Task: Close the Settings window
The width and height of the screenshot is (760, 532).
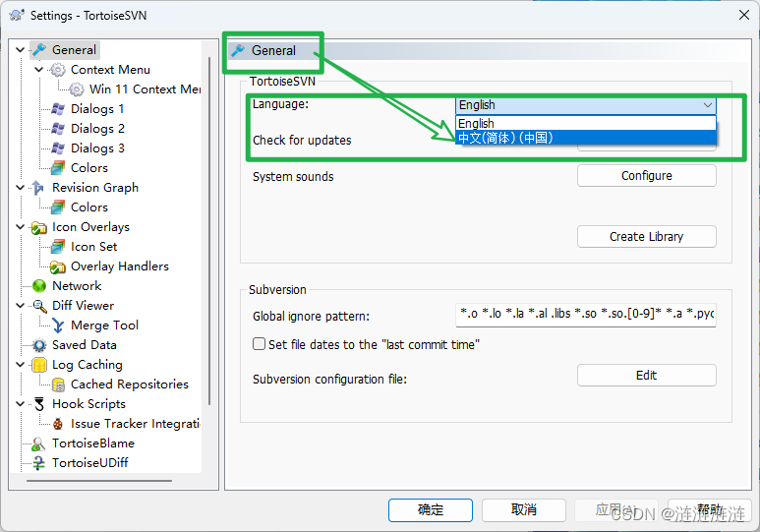Action: [x=744, y=15]
